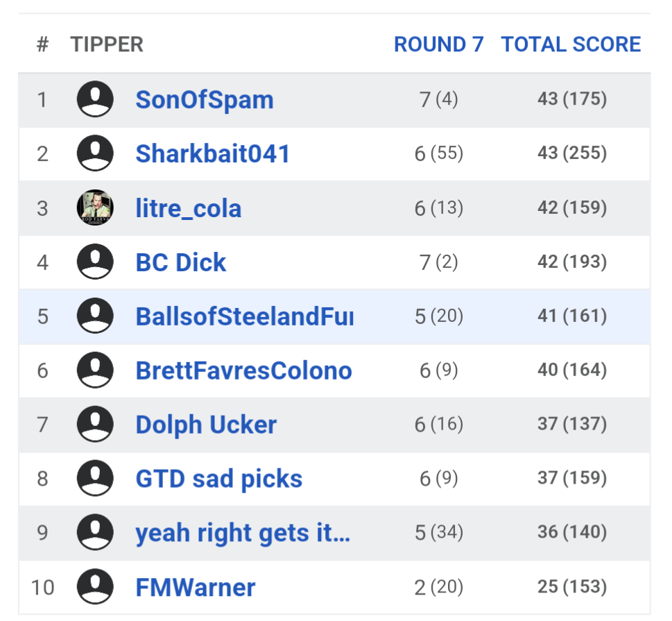Open the litre_cola tipper name link

point(188,208)
